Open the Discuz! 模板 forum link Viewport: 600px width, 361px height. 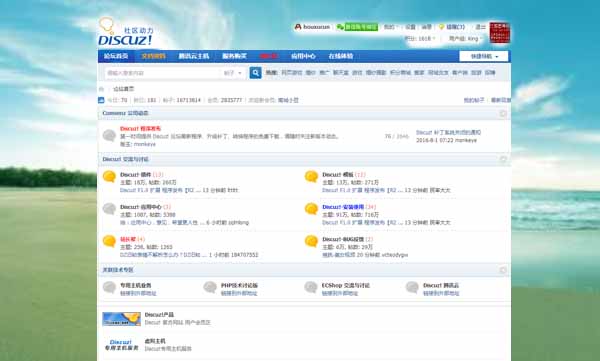[338, 175]
